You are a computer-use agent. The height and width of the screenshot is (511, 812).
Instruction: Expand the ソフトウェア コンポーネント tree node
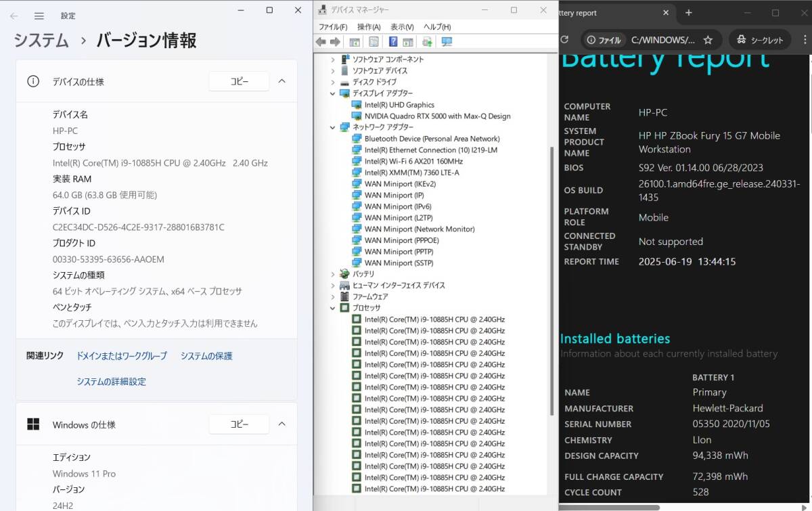333,60
